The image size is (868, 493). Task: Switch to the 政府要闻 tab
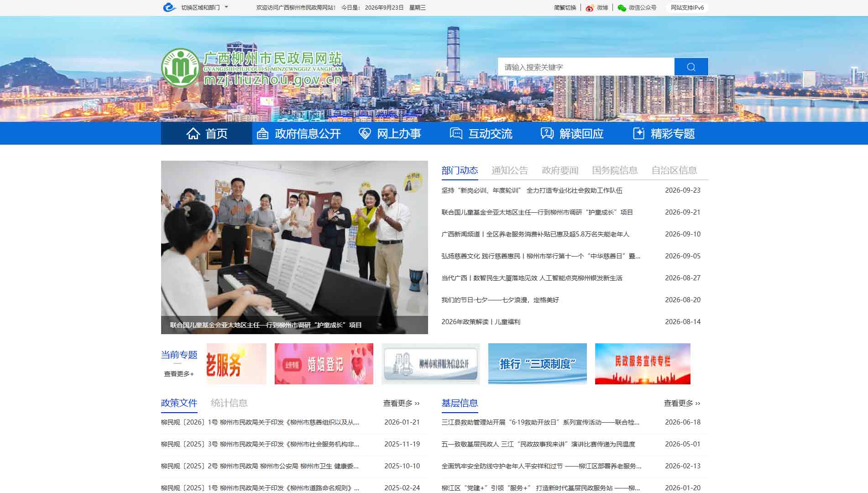tap(560, 170)
